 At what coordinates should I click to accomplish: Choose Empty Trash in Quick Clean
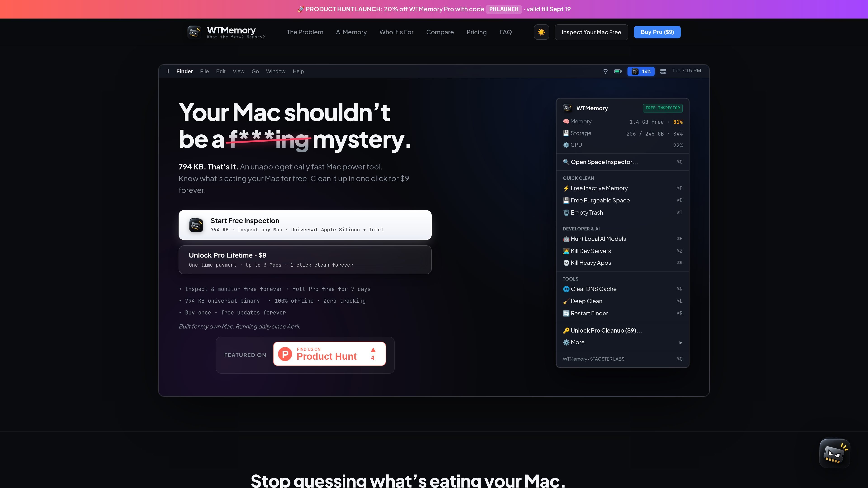tap(623, 213)
